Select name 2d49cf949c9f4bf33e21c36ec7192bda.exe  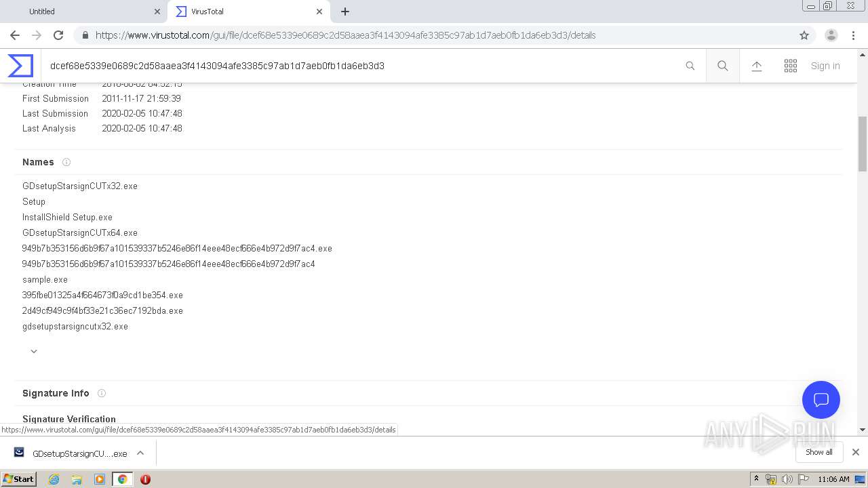[x=102, y=310]
